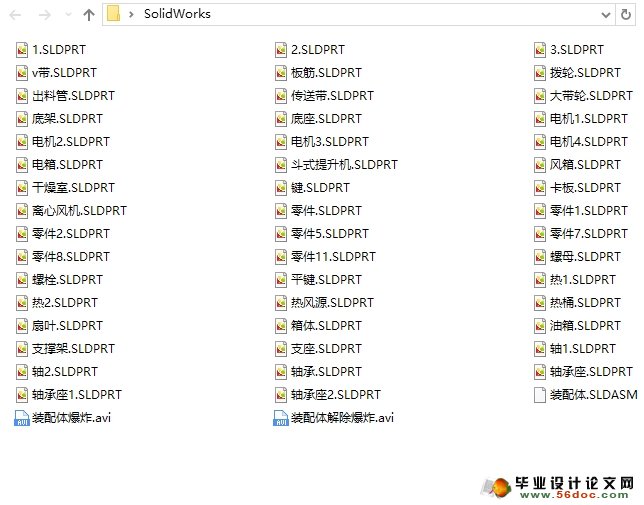The width and height of the screenshot is (644, 505).
Task: Select the 电机4.SLDPRT icon
Action: coord(540,142)
